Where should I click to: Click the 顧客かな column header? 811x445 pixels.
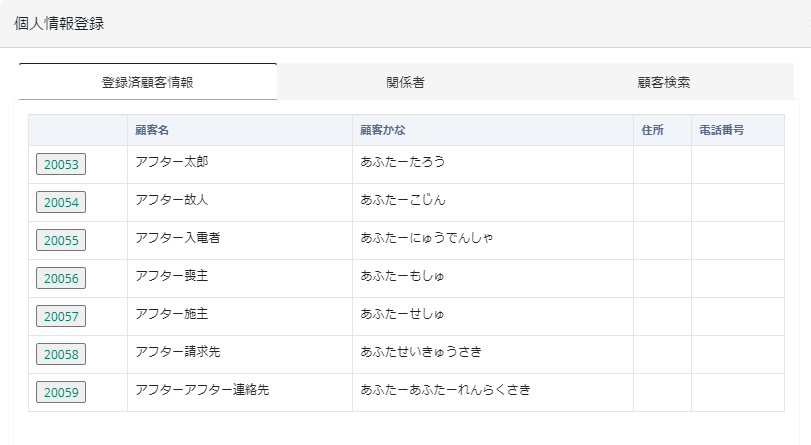[x=383, y=130]
